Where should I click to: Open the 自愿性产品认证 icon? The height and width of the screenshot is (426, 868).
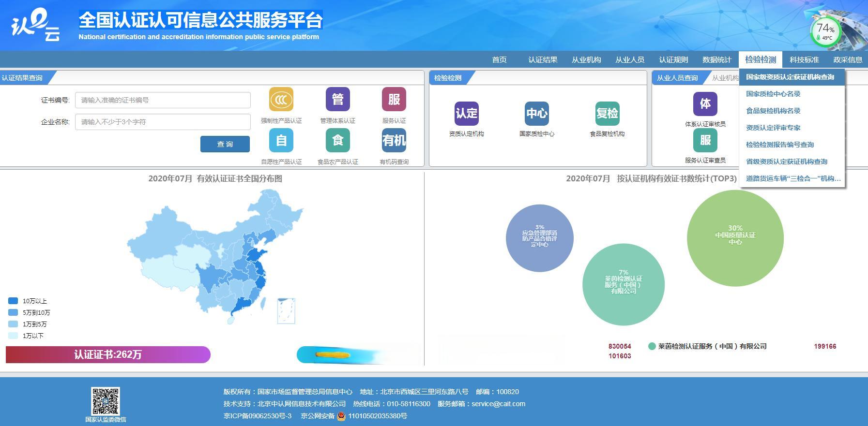click(x=281, y=141)
